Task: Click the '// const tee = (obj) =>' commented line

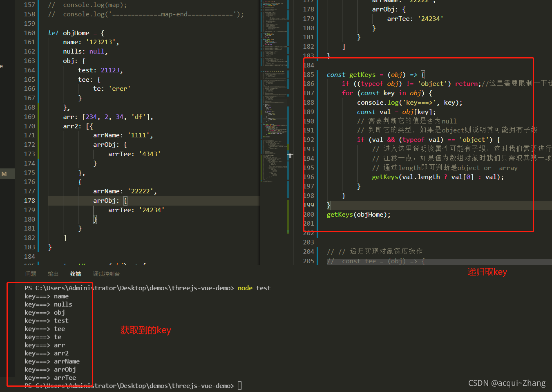Action: (x=376, y=261)
